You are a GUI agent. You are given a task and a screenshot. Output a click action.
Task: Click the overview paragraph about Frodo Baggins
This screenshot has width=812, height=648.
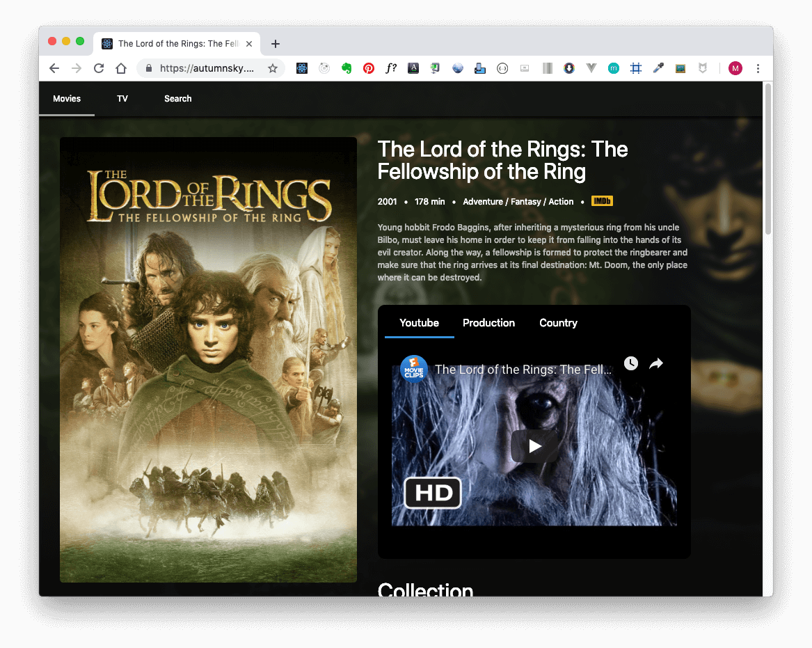click(x=532, y=252)
